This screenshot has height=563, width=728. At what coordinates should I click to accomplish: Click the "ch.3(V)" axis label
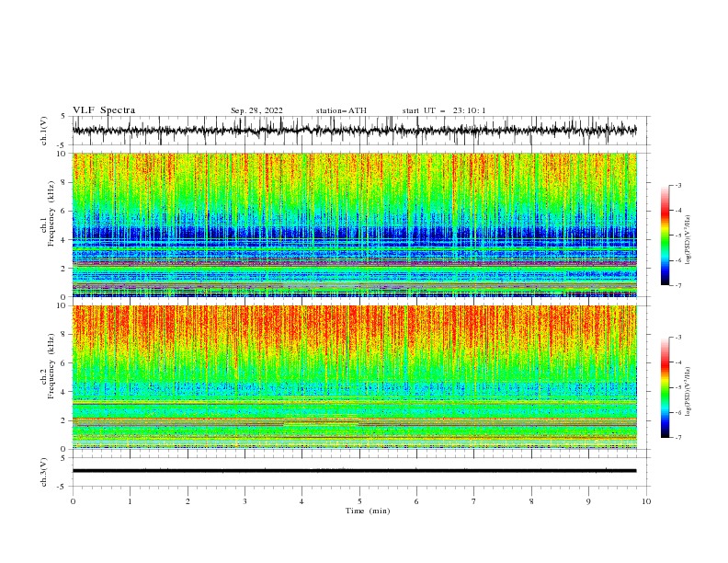(43, 472)
